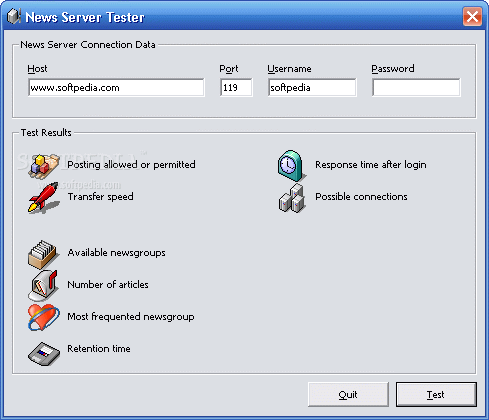Click the 'Password' field label
Image resolution: width=489 pixels, height=420 pixels.
click(393, 69)
